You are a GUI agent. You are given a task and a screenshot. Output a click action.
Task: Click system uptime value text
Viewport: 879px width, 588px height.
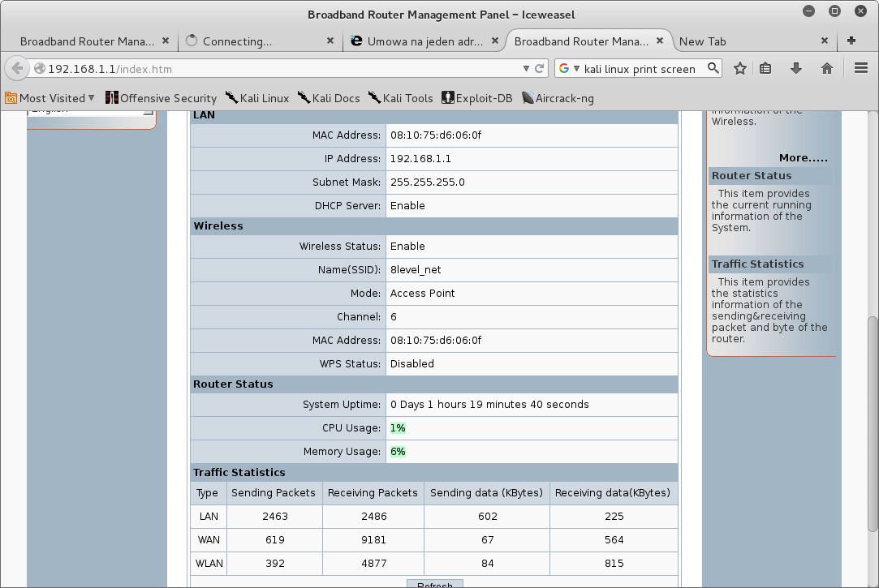point(489,405)
